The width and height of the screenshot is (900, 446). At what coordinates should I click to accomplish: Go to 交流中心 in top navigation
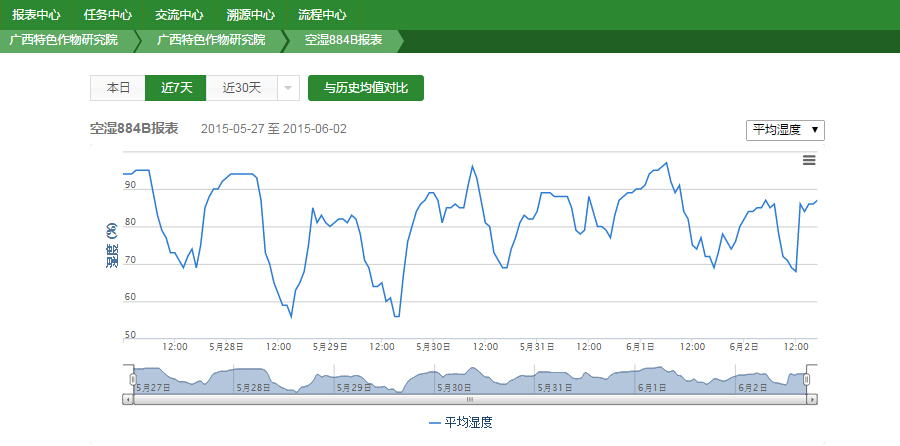(179, 15)
